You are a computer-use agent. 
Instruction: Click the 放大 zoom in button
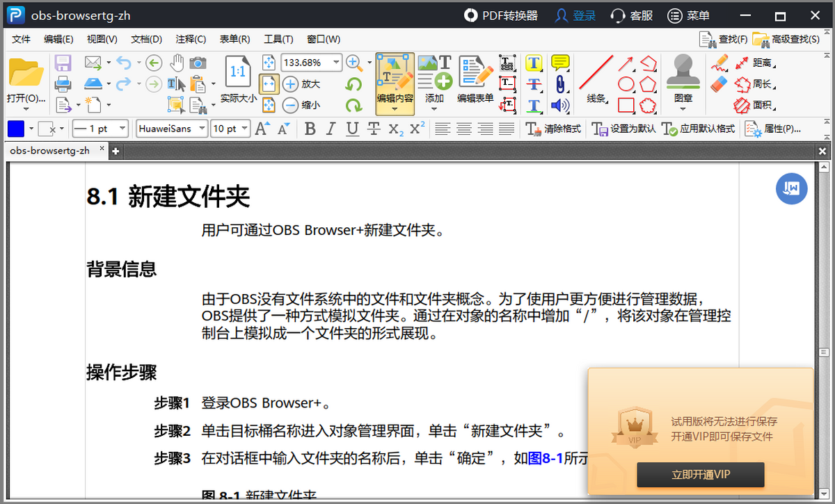(301, 84)
